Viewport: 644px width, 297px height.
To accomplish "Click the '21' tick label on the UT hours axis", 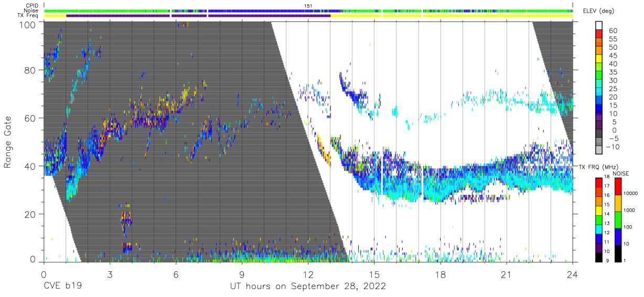I will click(506, 274).
